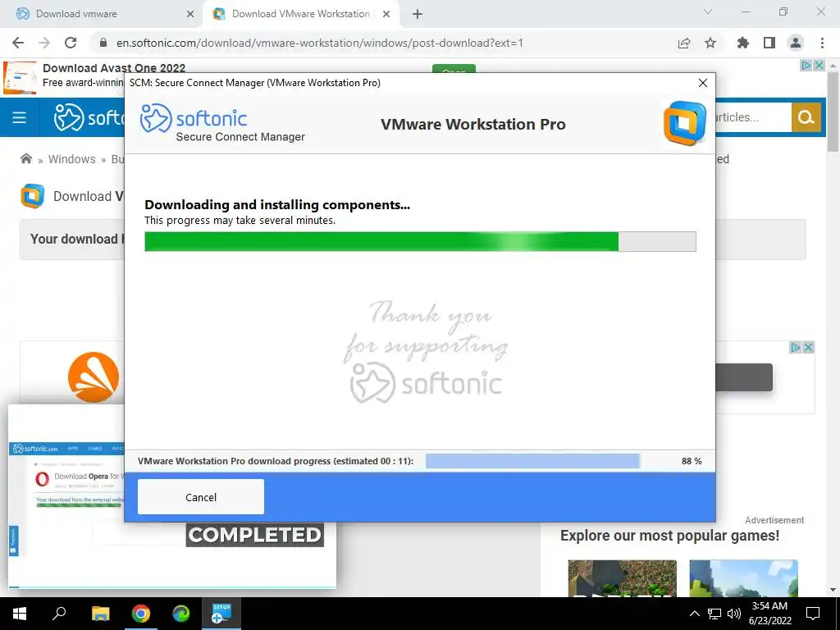Close the 'Download vmware' tab

pyautogui.click(x=189, y=15)
